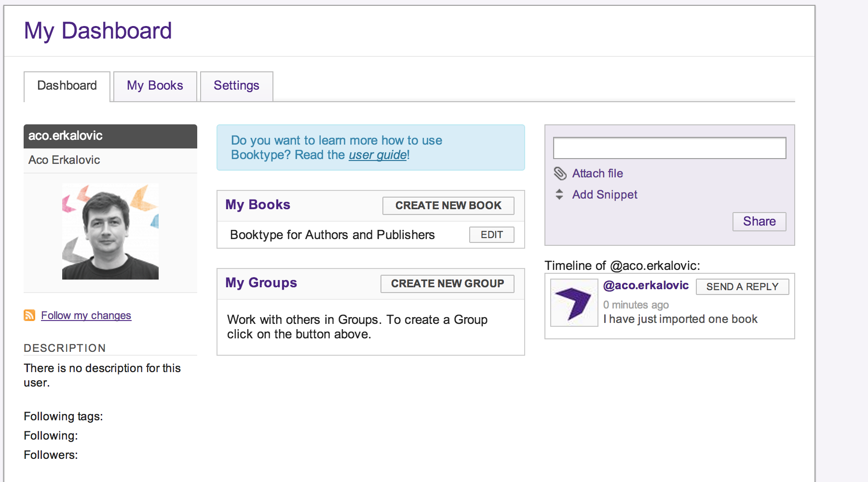Image resolution: width=868 pixels, height=482 pixels.
Task: Switch to the My Books tab
Action: click(x=154, y=86)
